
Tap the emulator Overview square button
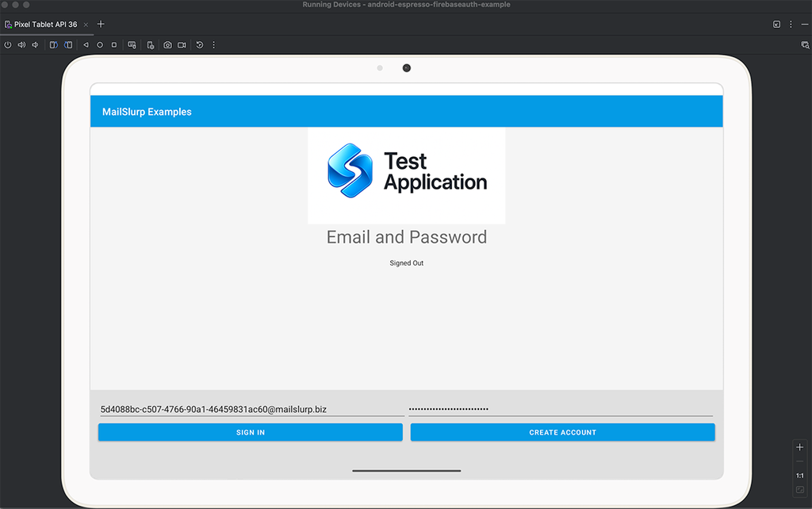coord(114,45)
